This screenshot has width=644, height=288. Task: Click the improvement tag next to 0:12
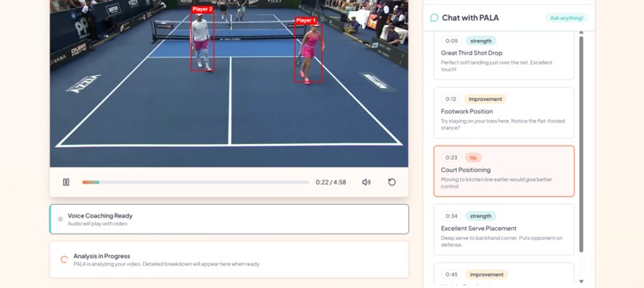coord(486,99)
